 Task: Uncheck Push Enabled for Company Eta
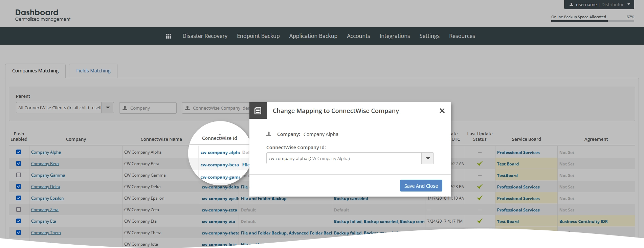click(x=19, y=221)
